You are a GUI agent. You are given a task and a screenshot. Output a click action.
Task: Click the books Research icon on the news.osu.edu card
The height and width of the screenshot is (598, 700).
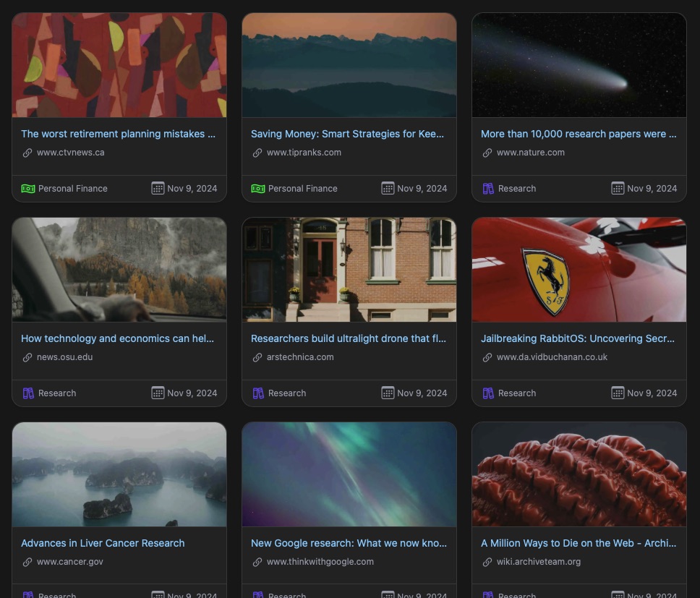point(28,393)
